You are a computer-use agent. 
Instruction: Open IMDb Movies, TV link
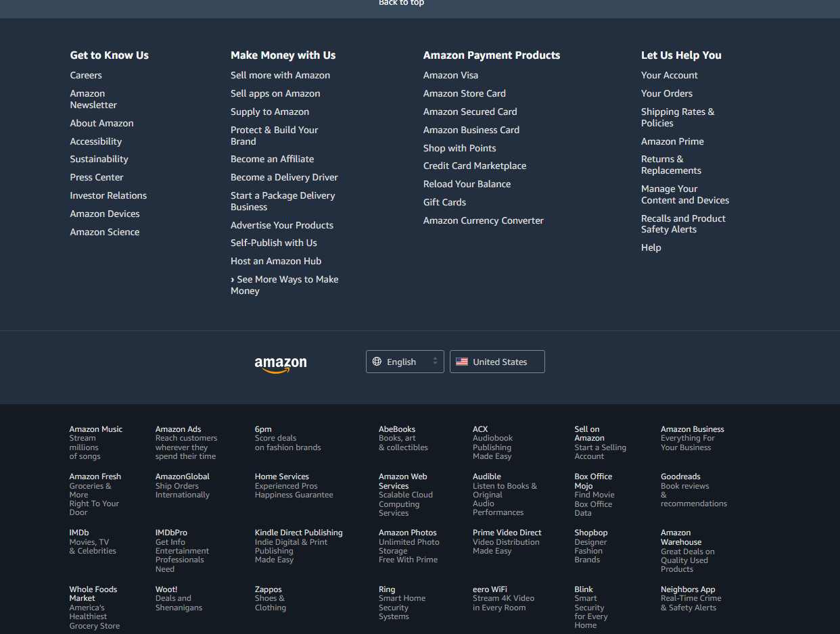[x=93, y=541]
